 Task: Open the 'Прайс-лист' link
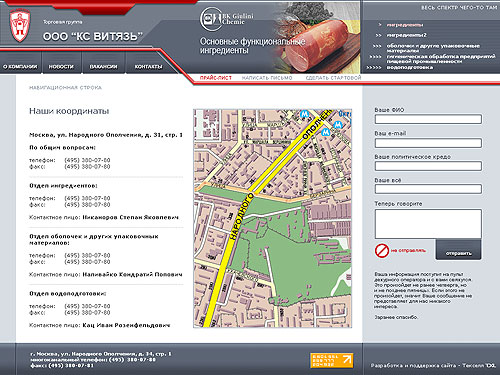click(216, 78)
